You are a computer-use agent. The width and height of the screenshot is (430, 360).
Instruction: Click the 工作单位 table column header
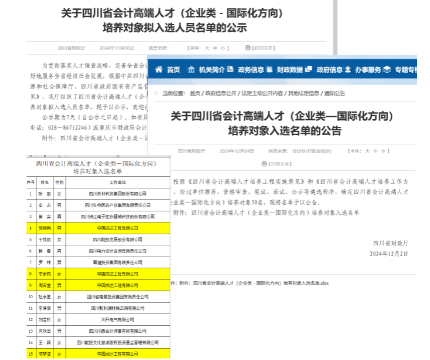pyautogui.click(x=118, y=182)
